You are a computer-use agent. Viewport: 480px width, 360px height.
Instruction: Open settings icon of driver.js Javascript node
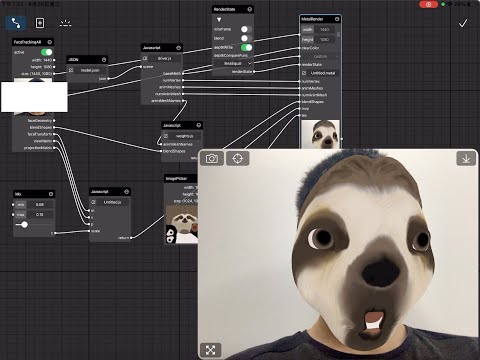(x=179, y=48)
